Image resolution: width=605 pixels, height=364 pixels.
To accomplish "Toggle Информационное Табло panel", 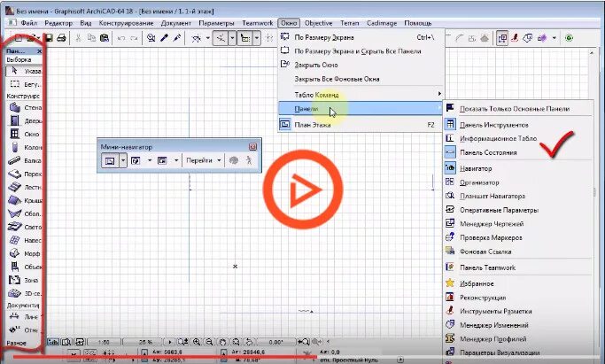I will 518,138.
